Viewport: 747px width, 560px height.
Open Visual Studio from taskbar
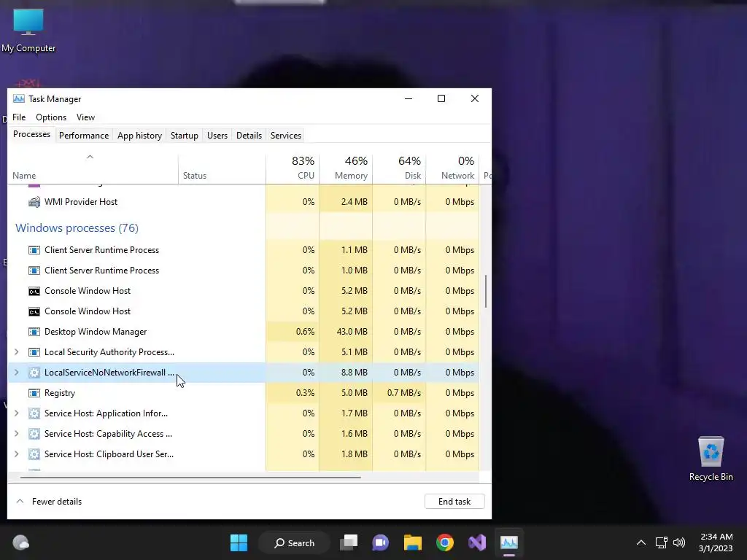(x=477, y=542)
